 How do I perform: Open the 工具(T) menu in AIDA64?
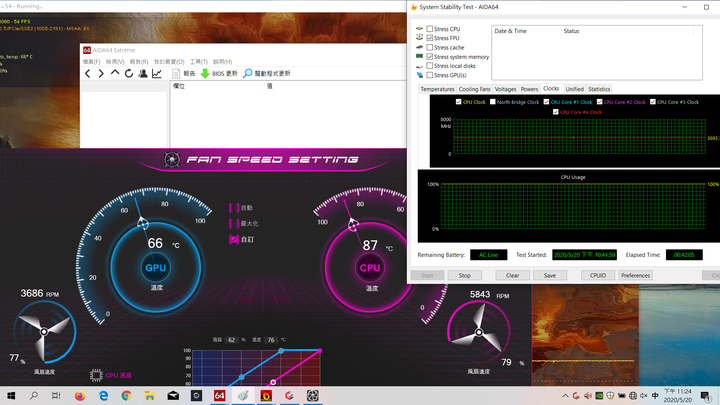point(199,62)
